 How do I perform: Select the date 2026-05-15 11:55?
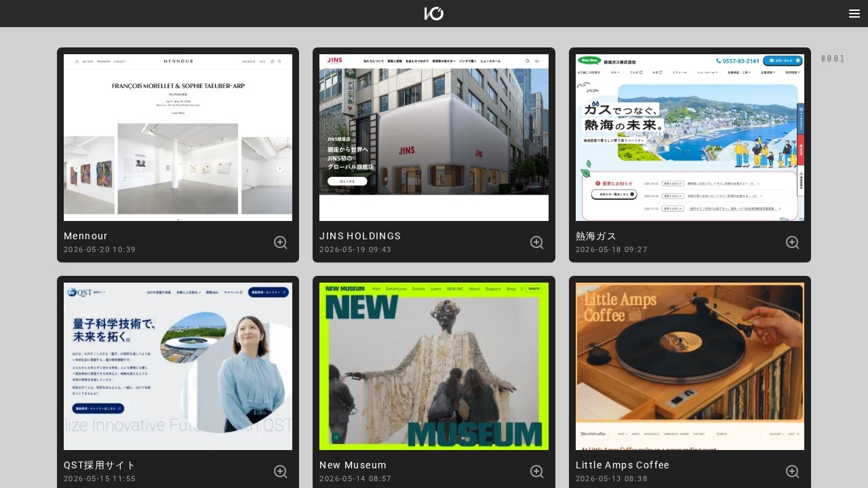100,479
